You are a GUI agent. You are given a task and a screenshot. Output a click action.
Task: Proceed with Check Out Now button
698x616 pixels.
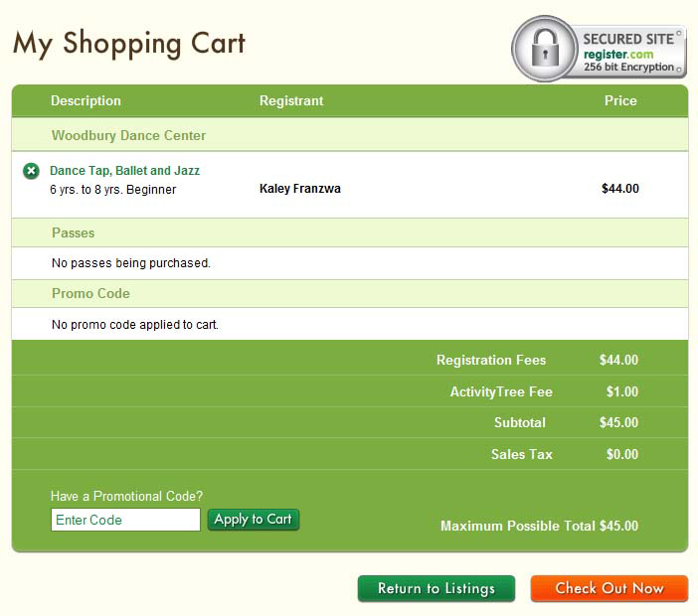(x=609, y=588)
